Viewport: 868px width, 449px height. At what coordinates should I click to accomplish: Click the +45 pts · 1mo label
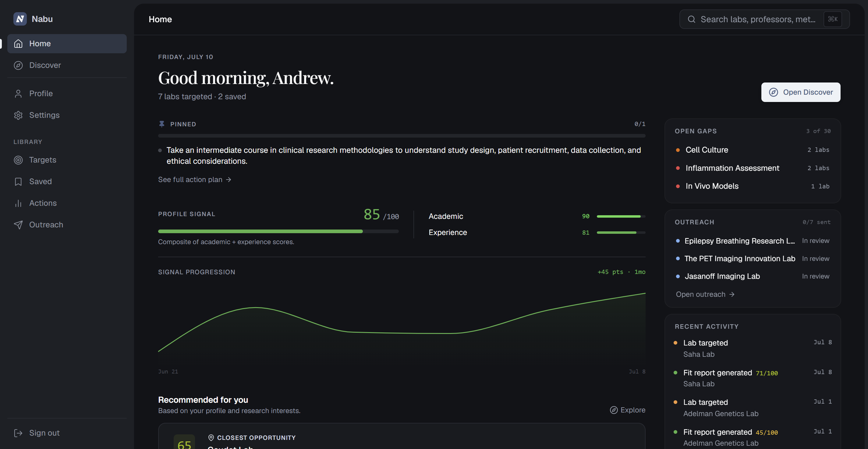(x=621, y=272)
